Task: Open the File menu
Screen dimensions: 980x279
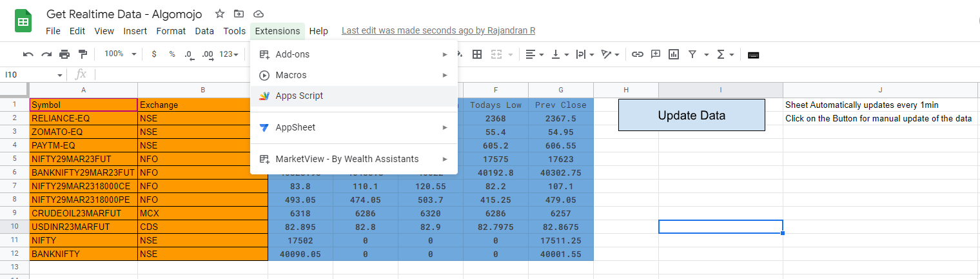Action: coord(53,31)
